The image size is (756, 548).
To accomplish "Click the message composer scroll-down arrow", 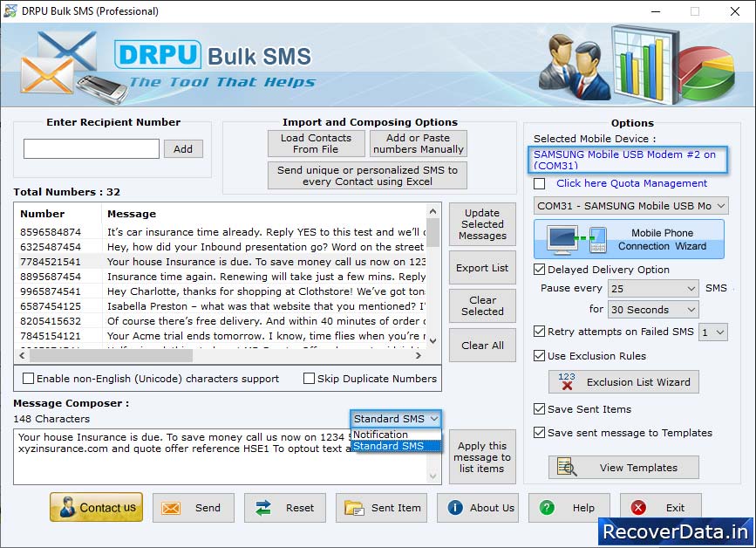I will click(433, 476).
